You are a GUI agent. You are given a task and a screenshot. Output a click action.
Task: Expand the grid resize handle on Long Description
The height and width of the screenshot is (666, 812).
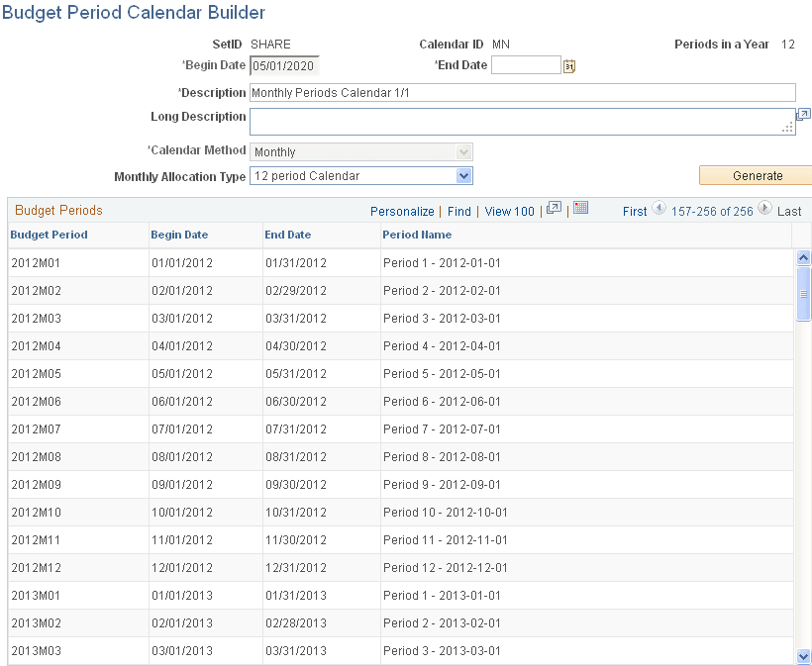tap(787, 127)
